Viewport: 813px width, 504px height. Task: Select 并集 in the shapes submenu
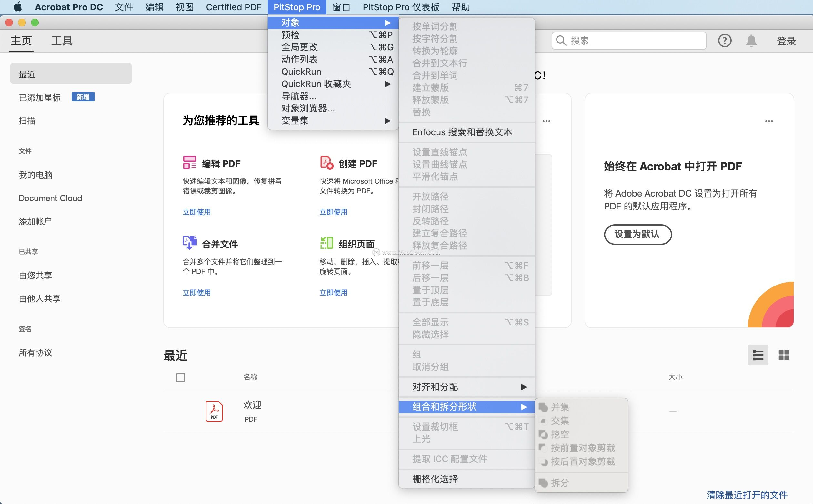click(x=560, y=407)
